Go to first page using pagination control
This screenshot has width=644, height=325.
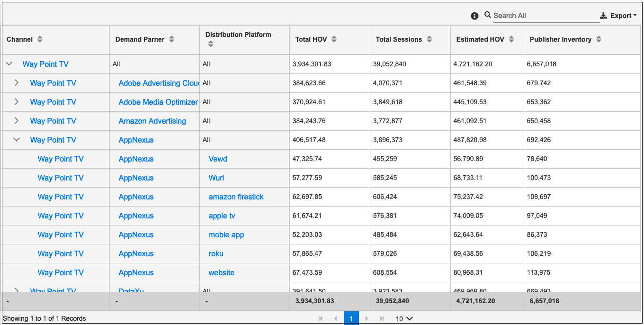click(x=321, y=318)
